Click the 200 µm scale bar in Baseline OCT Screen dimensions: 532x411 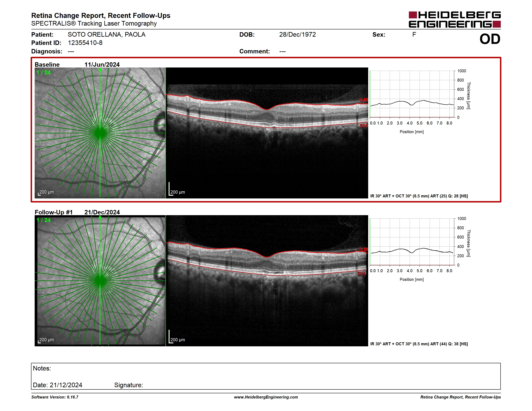pos(177,189)
